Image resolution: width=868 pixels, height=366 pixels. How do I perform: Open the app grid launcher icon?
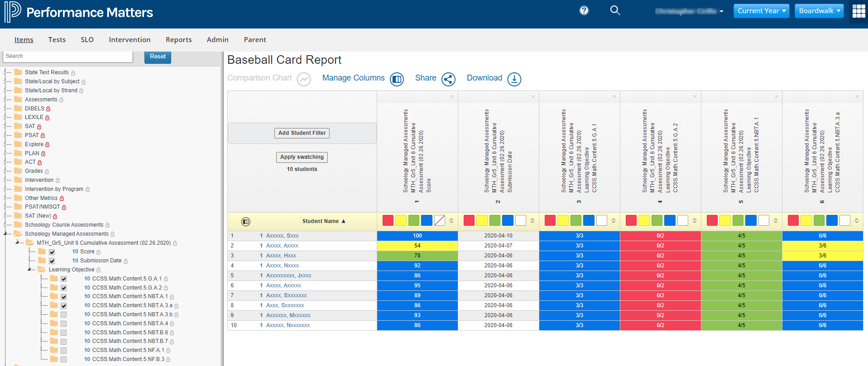tap(858, 11)
